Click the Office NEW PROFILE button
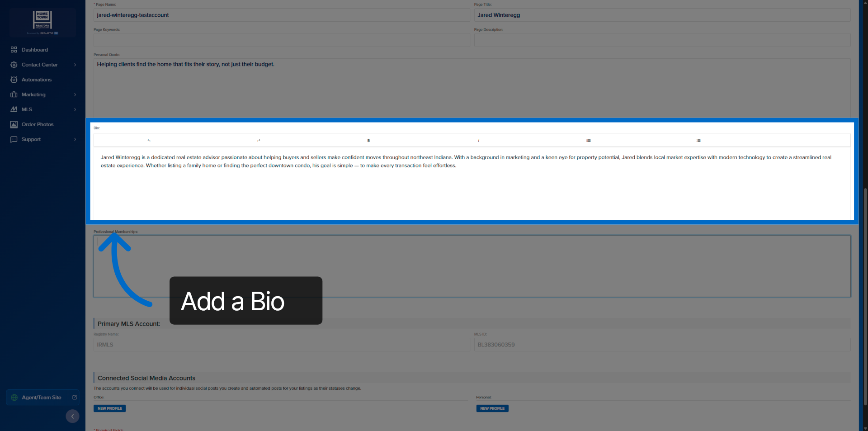Image resolution: width=868 pixels, height=431 pixels. (x=109, y=408)
